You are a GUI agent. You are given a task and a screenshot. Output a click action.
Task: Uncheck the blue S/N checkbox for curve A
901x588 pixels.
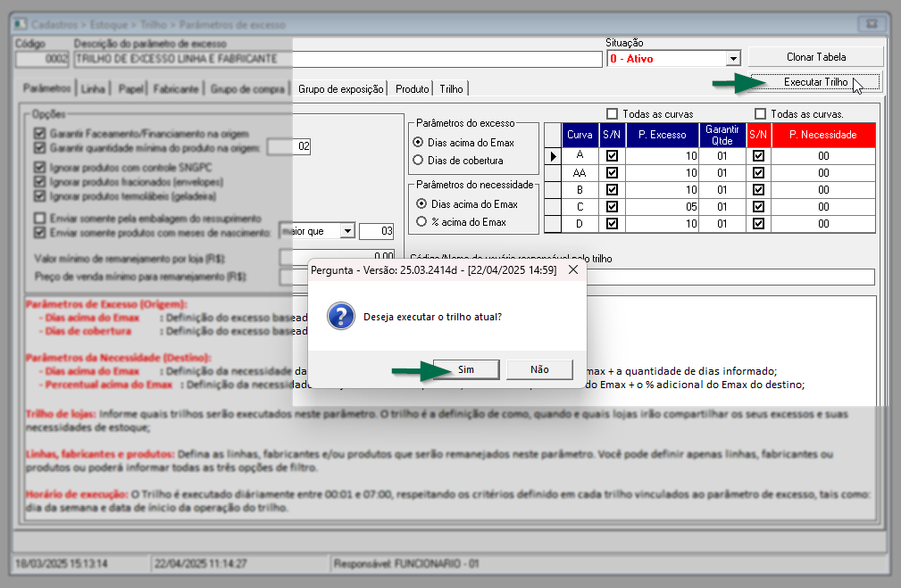point(612,155)
